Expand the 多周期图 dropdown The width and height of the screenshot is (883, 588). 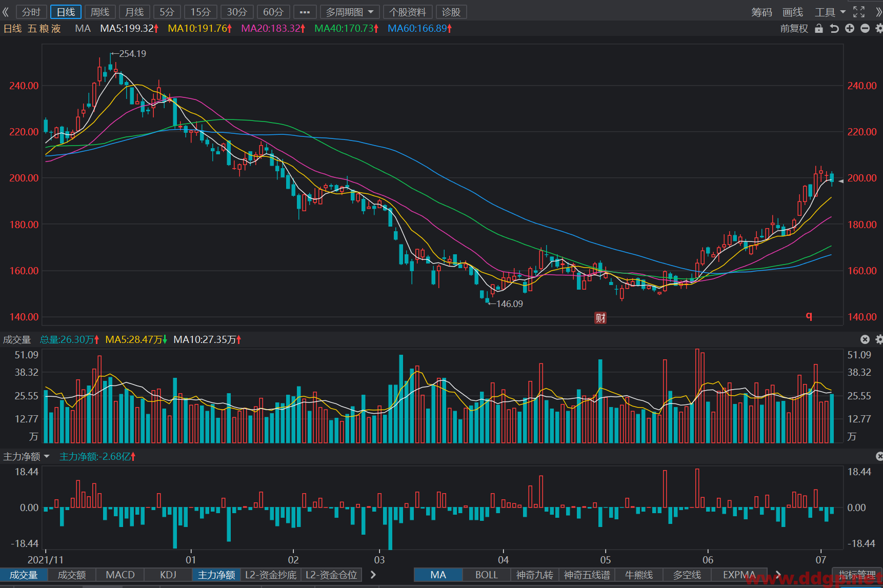tap(350, 12)
